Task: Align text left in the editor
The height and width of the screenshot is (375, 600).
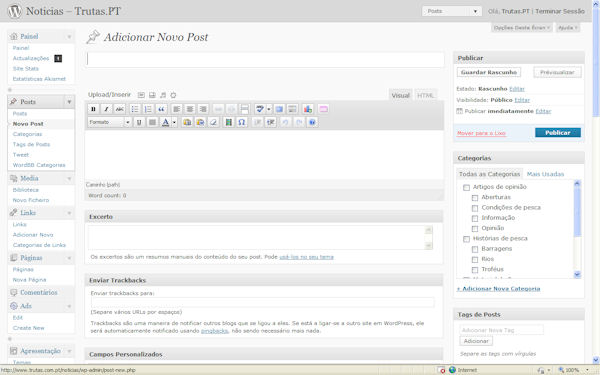Action: [x=176, y=109]
